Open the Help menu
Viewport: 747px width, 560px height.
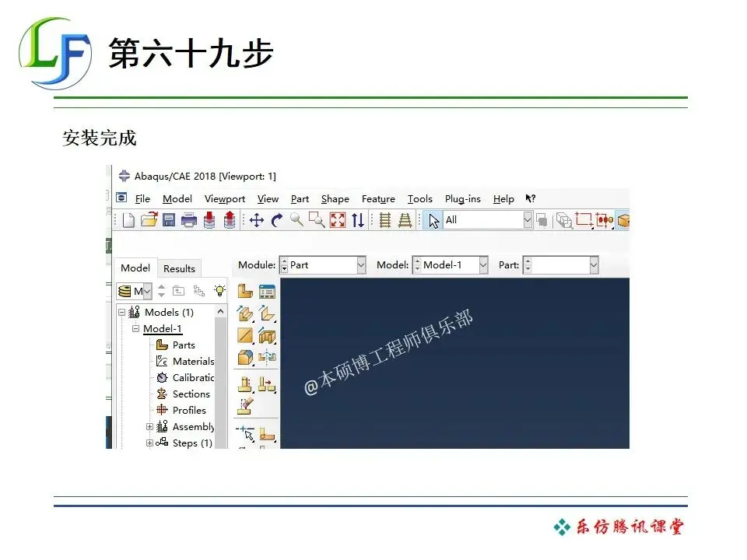(503, 199)
